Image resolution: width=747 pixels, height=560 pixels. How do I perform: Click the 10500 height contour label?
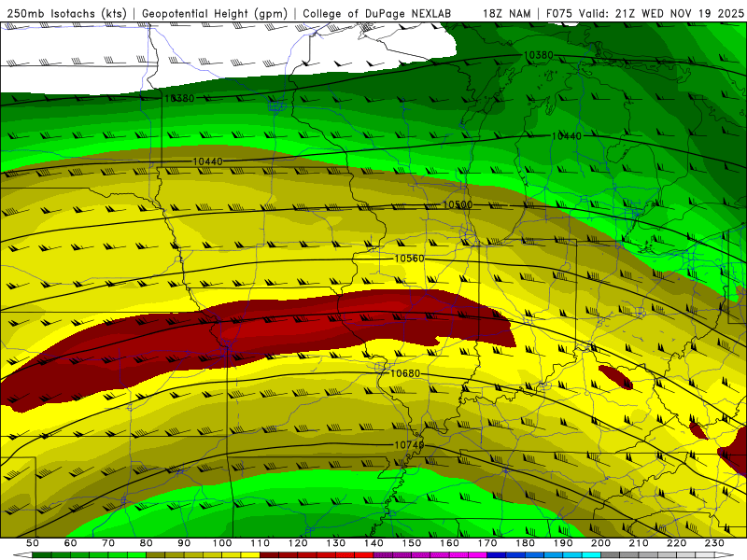point(458,204)
